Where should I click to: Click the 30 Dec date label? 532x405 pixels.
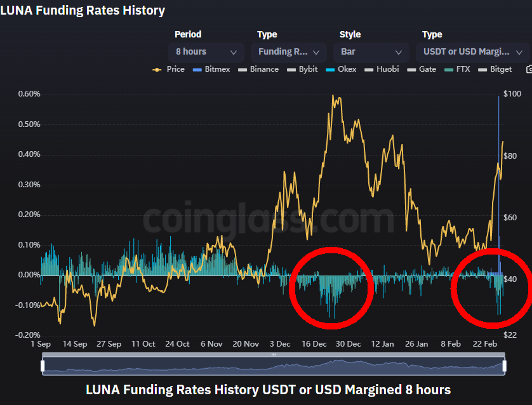[x=348, y=344]
